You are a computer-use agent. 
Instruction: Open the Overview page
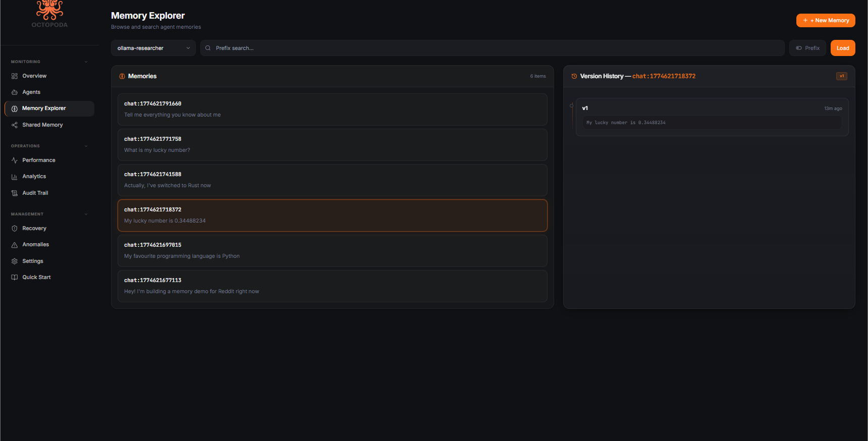pyautogui.click(x=34, y=76)
